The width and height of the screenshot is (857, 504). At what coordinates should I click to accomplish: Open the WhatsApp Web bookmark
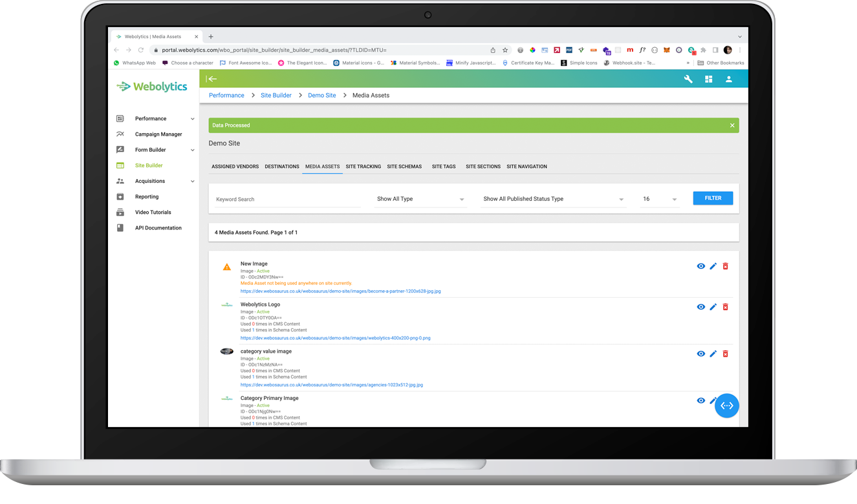coord(135,63)
